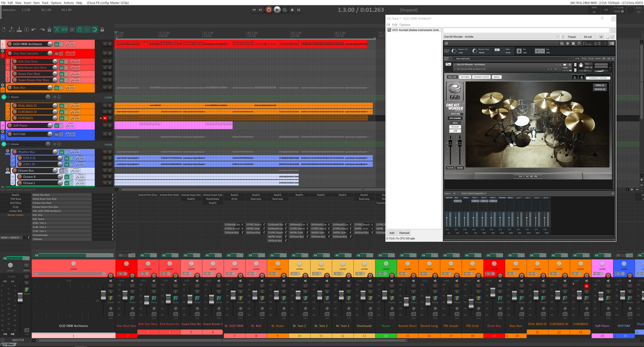This screenshot has width=644, height=347.
Task: Click the Param button in the plugin window
Action: point(572,36)
